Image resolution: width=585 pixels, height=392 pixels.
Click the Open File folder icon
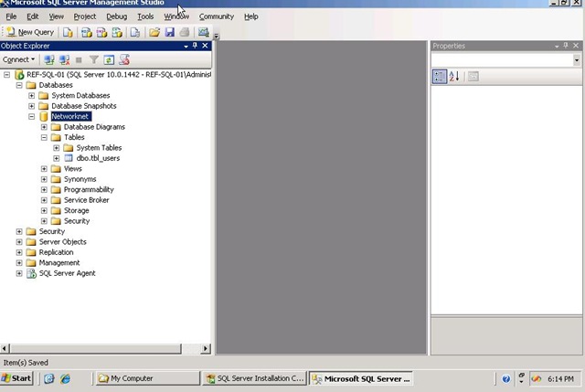pos(154,33)
